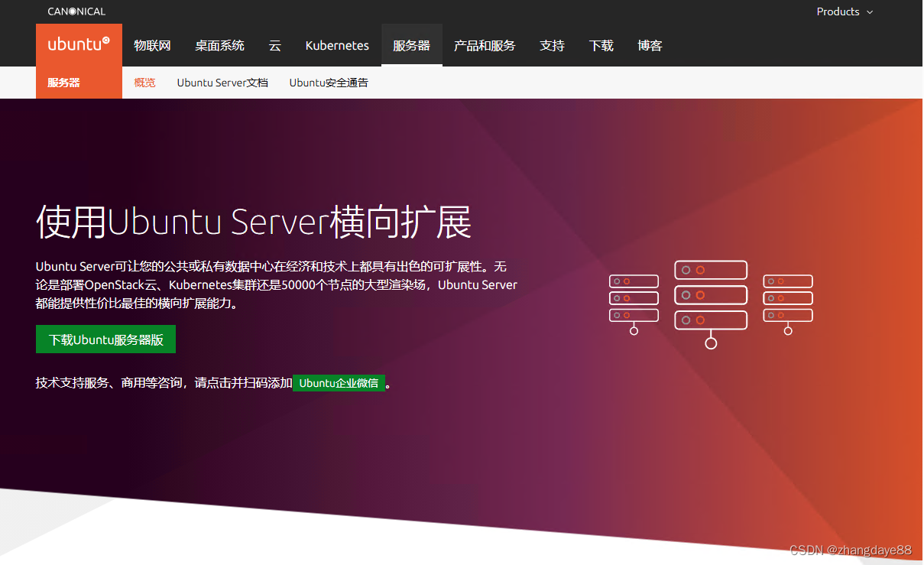Click the Ubuntu logo home icon
Viewport: 924px width, 565px height.
click(79, 44)
